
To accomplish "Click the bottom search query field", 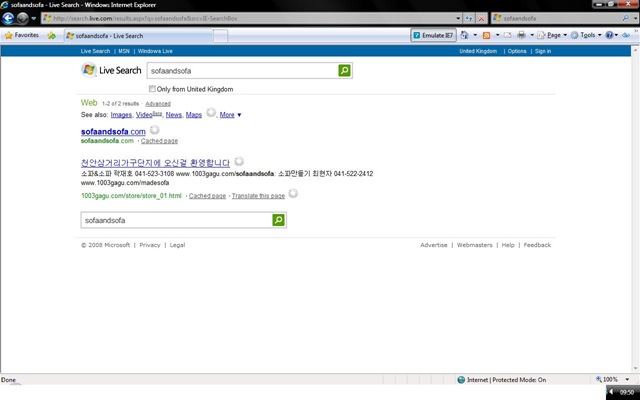I will tap(176, 220).
